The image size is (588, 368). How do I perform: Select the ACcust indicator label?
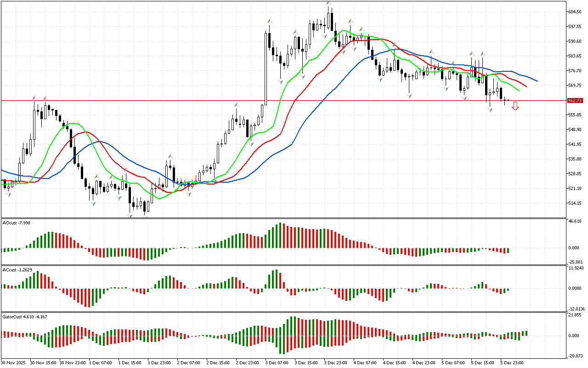click(17, 270)
